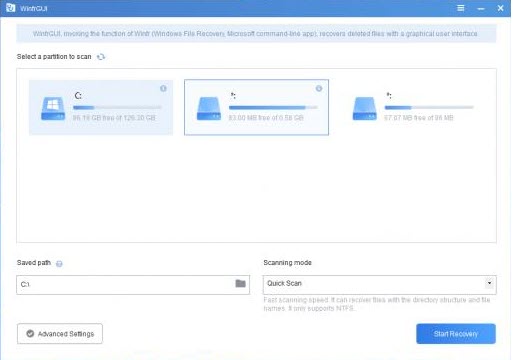Select the 96 MB partition card

tap(412, 107)
